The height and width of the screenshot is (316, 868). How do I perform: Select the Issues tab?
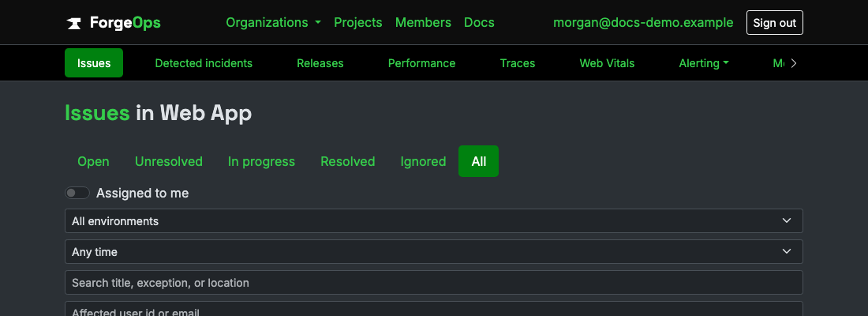[94, 62]
